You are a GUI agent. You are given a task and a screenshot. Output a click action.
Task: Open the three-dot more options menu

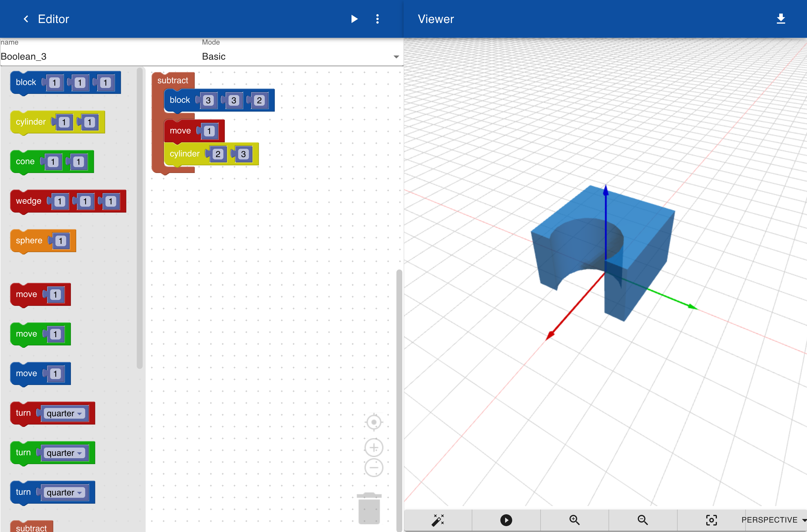point(377,19)
